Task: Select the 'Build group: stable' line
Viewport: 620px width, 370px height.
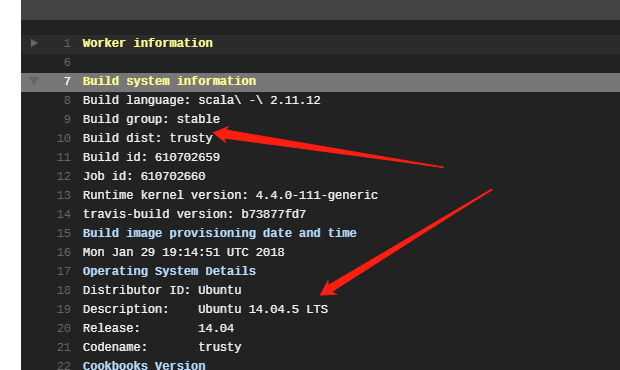Action: point(151,119)
